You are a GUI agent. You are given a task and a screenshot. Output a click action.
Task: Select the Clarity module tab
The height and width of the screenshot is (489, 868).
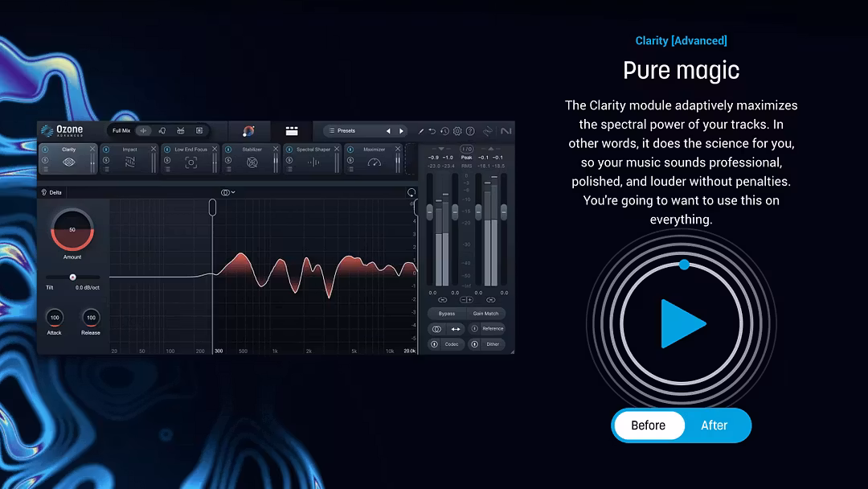pos(68,159)
